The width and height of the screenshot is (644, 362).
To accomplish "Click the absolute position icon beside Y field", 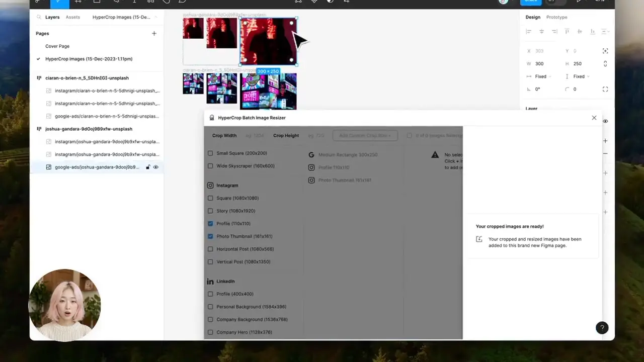I will coord(605,51).
